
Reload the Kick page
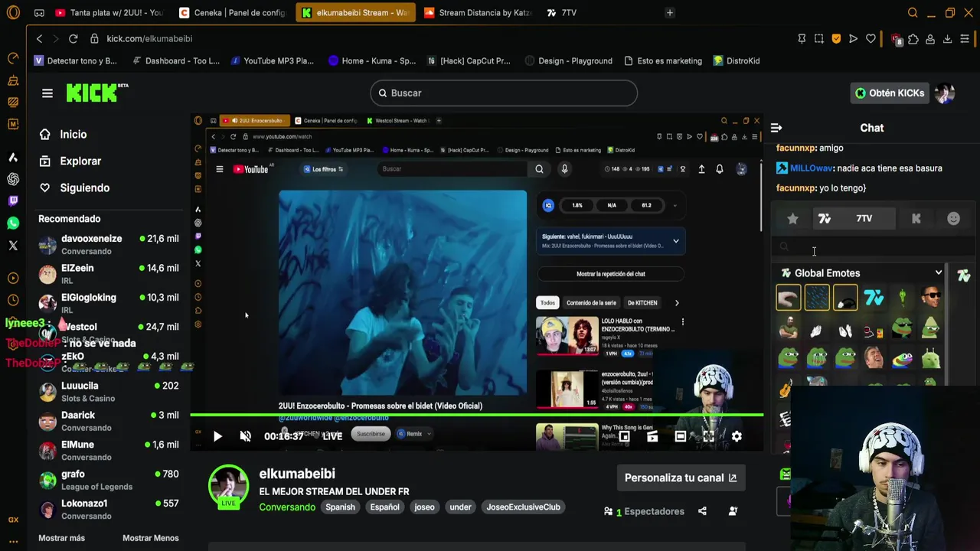(73, 38)
